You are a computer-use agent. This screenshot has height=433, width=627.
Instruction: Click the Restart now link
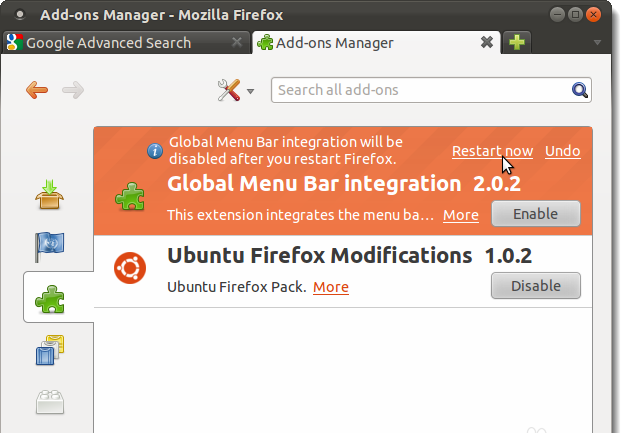tap(492, 151)
